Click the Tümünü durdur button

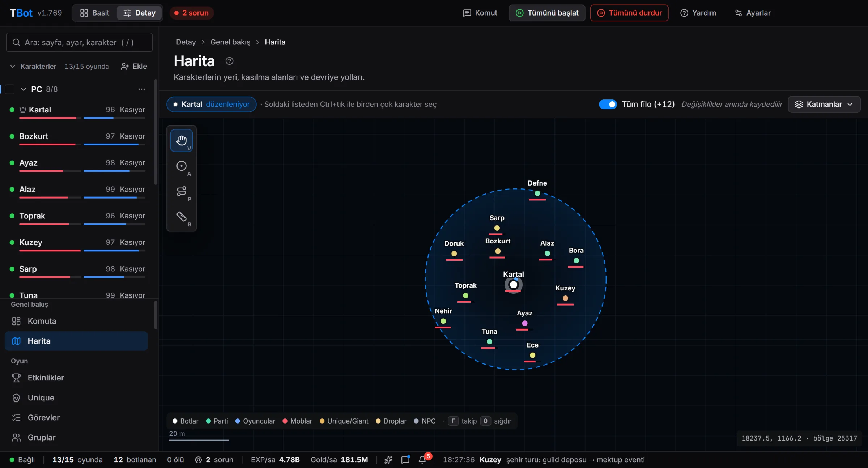pos(629,13)
